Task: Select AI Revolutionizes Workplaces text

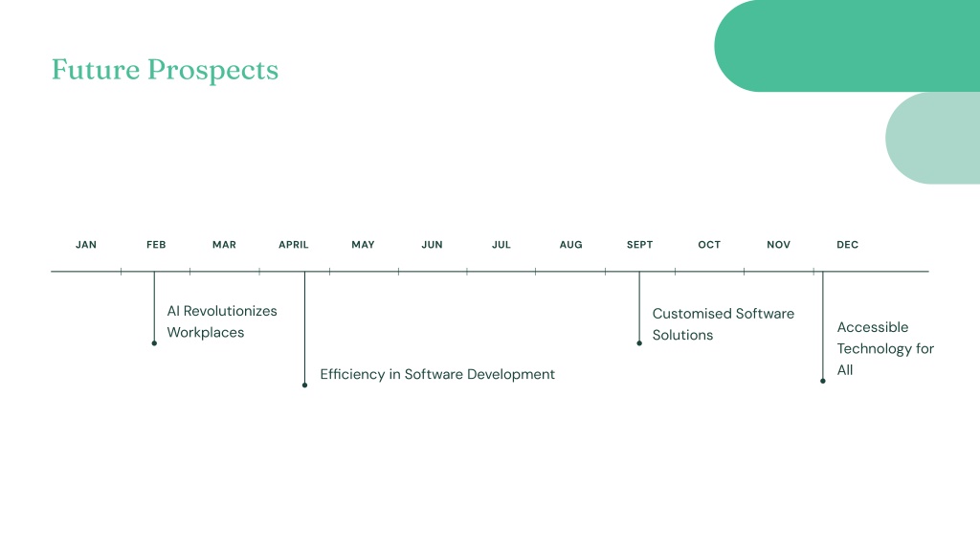Action: [x=222, y=321]
